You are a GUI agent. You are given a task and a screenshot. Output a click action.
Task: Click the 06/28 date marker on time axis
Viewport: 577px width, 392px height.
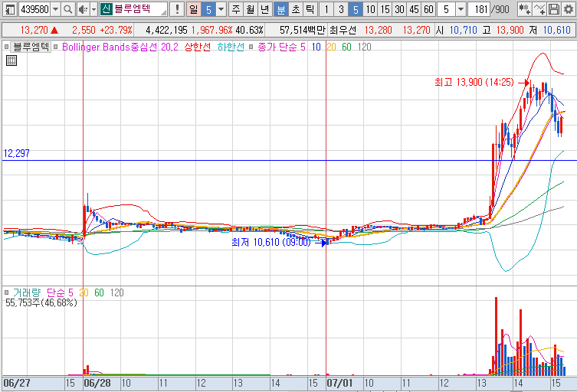[97, 383]
